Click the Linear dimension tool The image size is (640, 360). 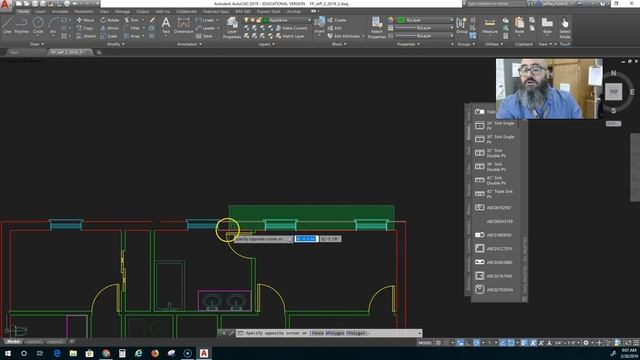205,20
